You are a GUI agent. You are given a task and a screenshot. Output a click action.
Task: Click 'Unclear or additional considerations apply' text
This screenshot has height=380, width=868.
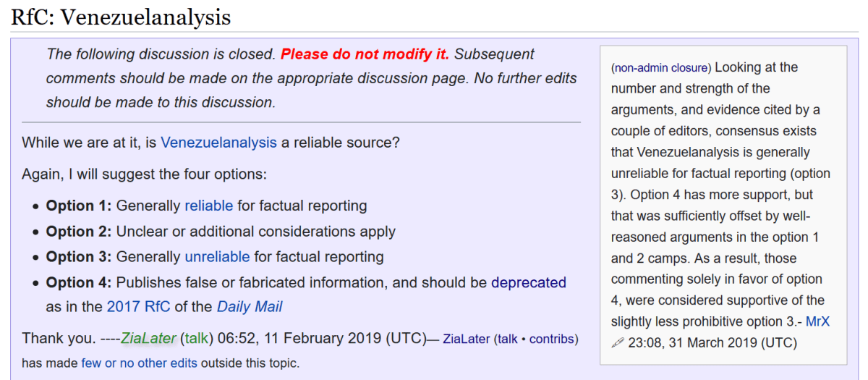[256, 232]
